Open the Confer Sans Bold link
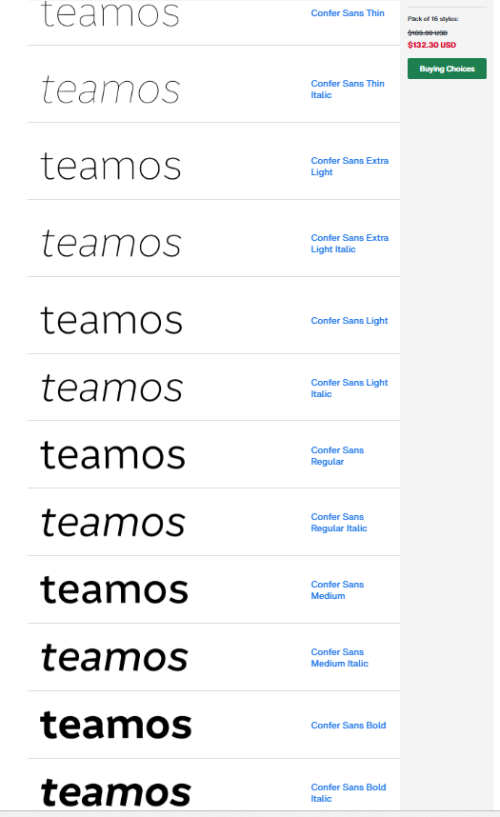Screen dimensions: 500x817 pos(348,725)
